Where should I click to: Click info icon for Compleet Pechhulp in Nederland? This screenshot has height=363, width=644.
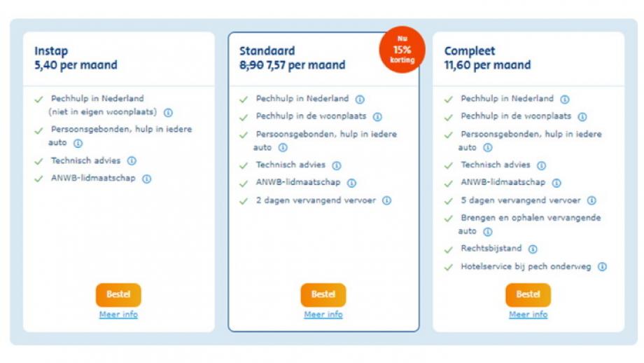point(565,100)
